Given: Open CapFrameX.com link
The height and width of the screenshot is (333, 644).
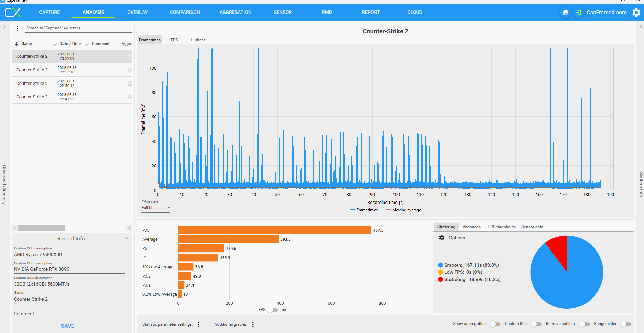Looking at the screenshot, I should (x=607, y=13).
